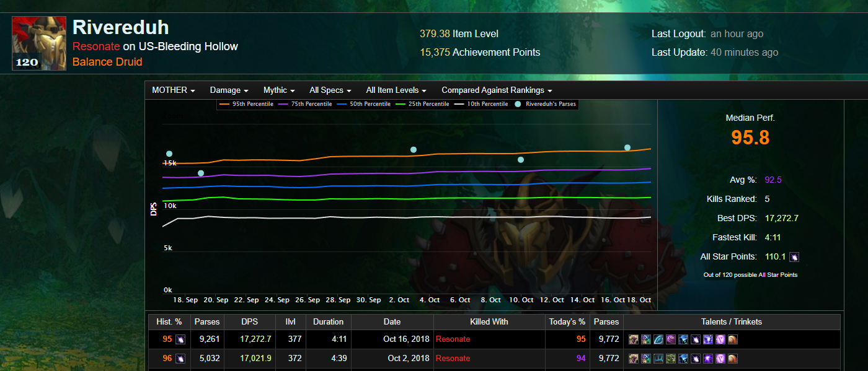Open the All Item Levels dropdown

tap(397, 90)
